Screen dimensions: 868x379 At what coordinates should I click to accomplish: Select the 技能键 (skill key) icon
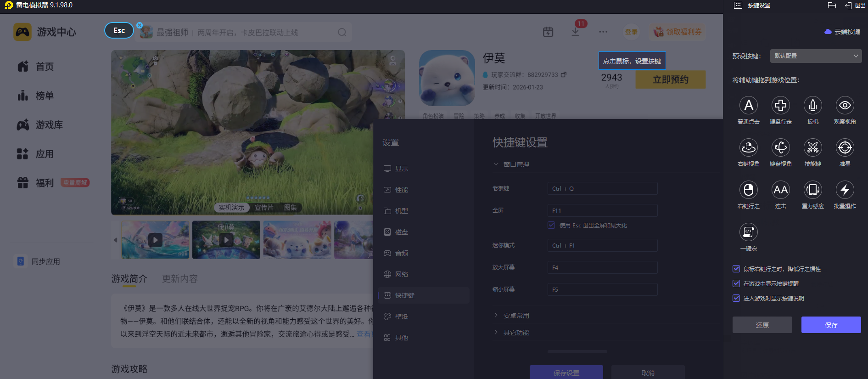[812, 148]
